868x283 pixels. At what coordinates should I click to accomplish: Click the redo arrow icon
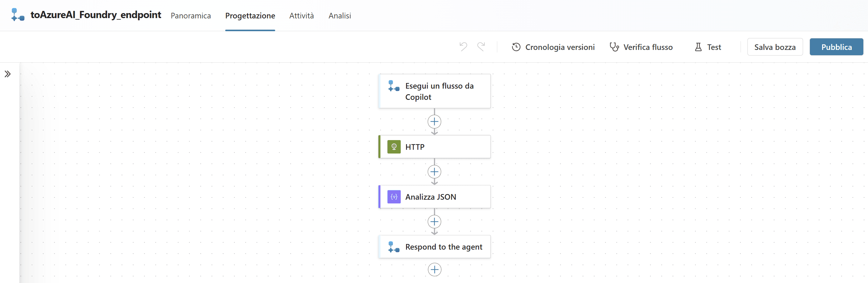point(481,47)
